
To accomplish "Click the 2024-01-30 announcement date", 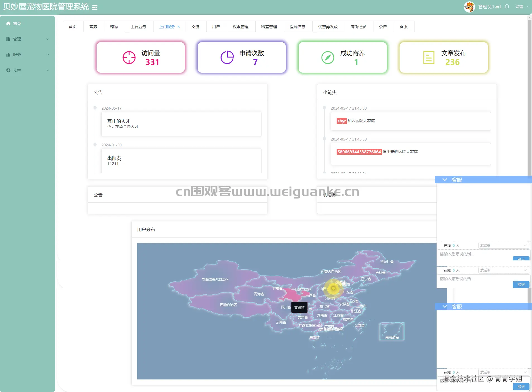I will click(x=111, y=145).
